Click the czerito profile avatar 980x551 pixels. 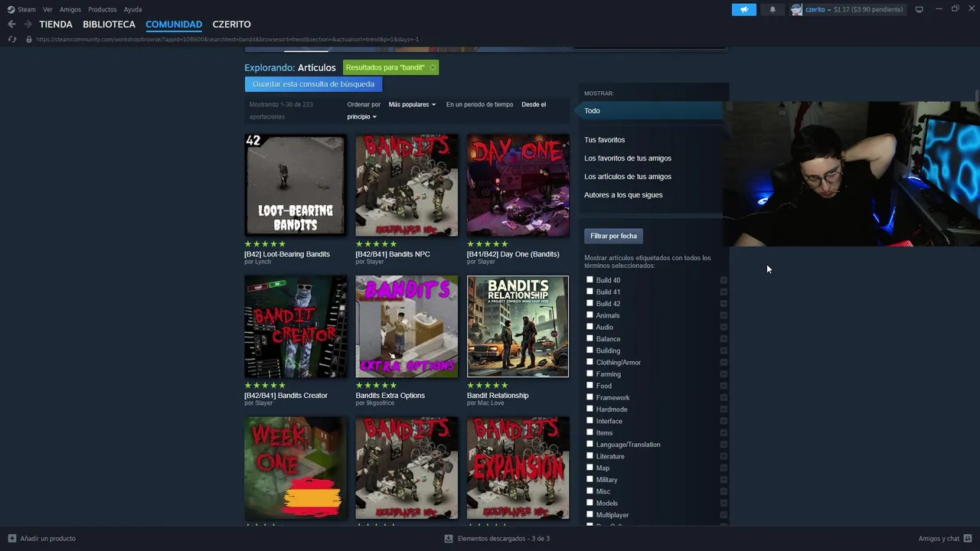point(796,9)
